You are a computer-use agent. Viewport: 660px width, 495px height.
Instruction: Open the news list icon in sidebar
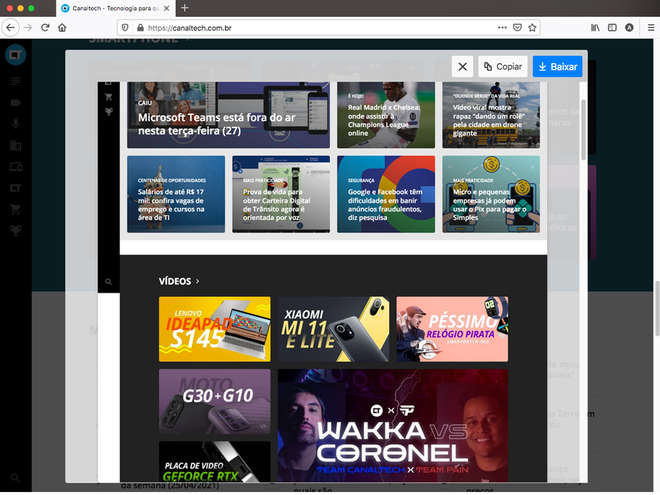point(16,81)
